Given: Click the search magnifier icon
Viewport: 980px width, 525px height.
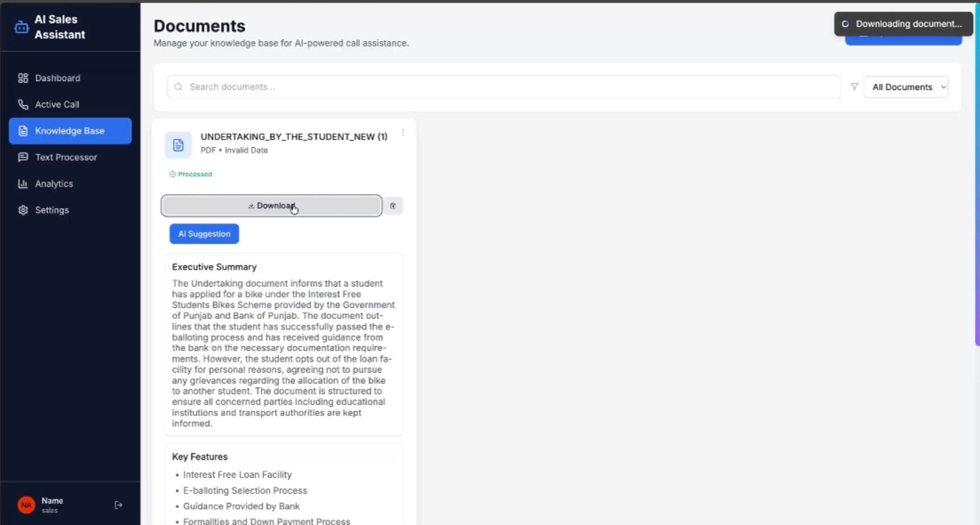Looking at the screenshot, I should (178, 87).
